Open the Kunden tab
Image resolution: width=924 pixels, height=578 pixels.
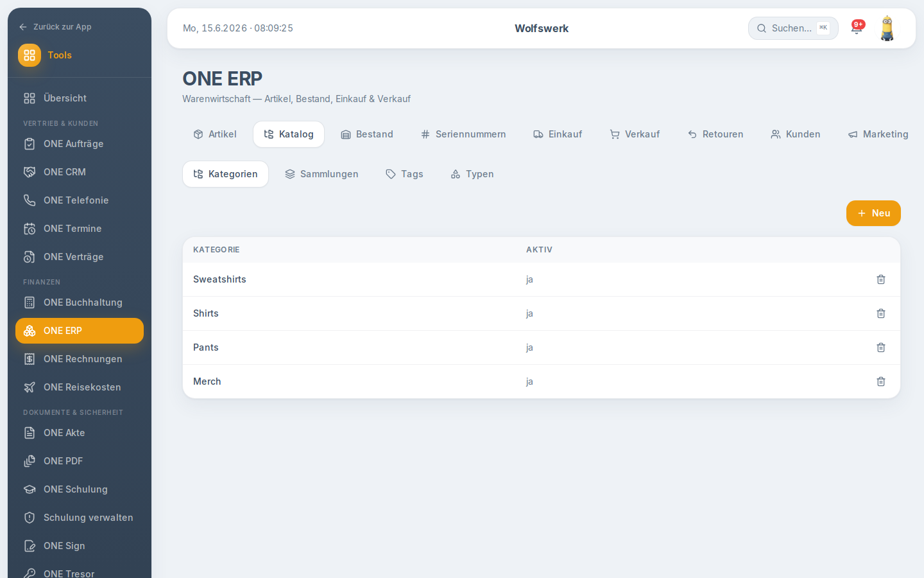pos(796,134)
